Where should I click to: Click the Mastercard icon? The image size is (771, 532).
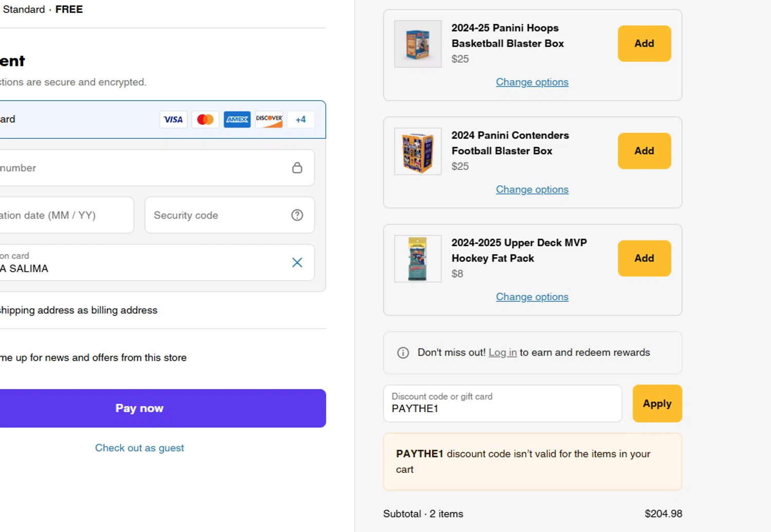click(x=205, y=119)
